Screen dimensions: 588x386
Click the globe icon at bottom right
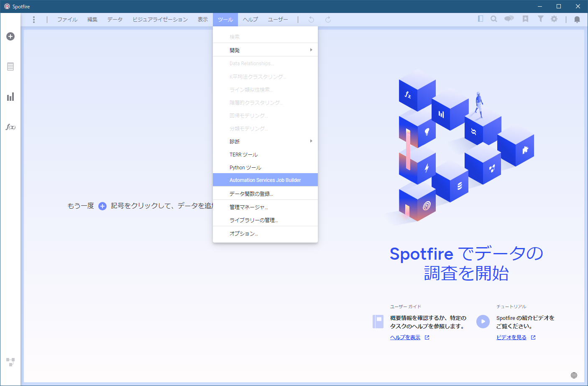[574, 375]
